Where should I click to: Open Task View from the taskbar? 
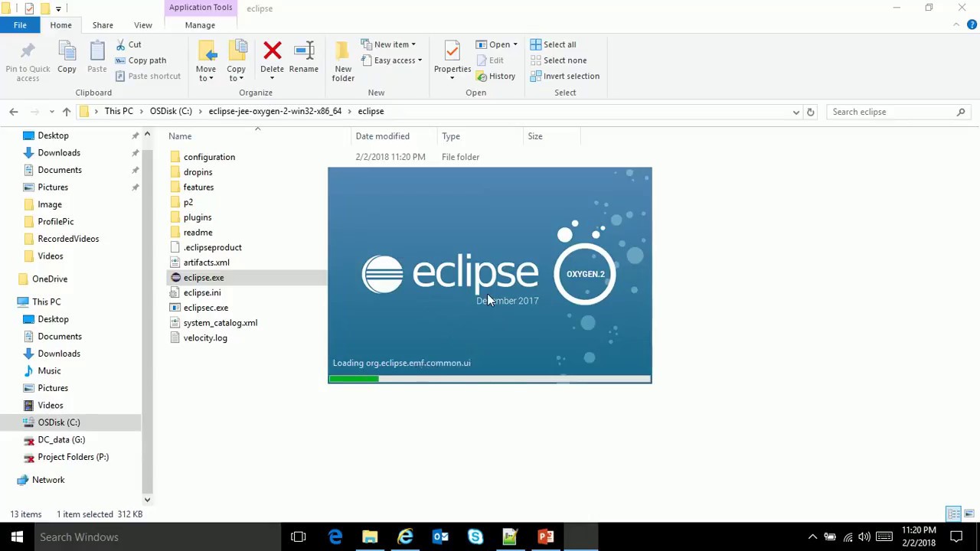click(x=298, y=536)
